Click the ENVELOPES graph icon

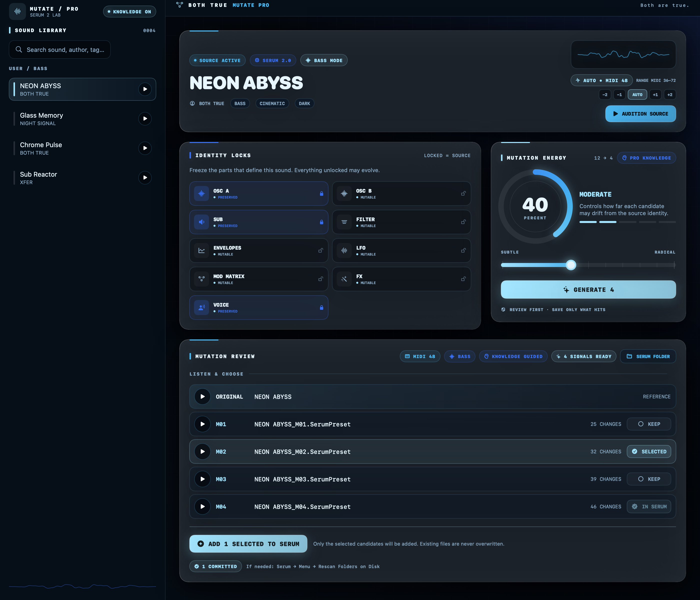pyautogui.click(x=202, y=251)
